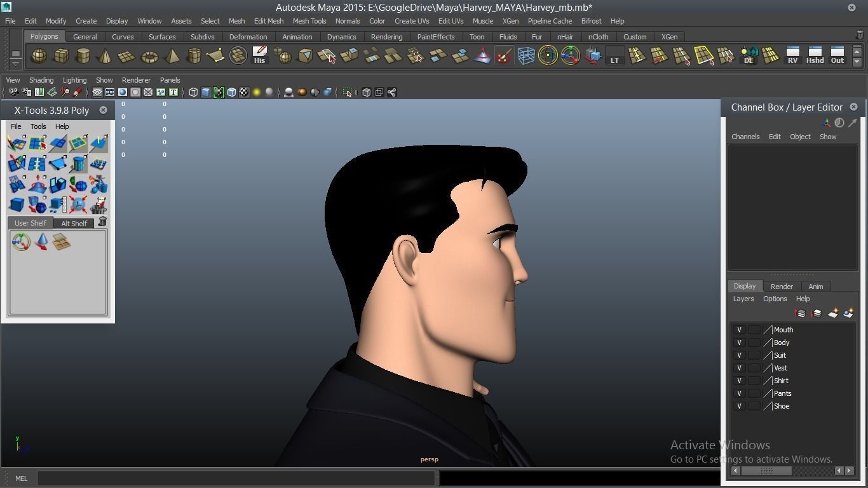Image resolution: width=868 pixels, height=488 pixels.
Task: Open Tools menu in X-Tools panel
Action: coord(38,126)
